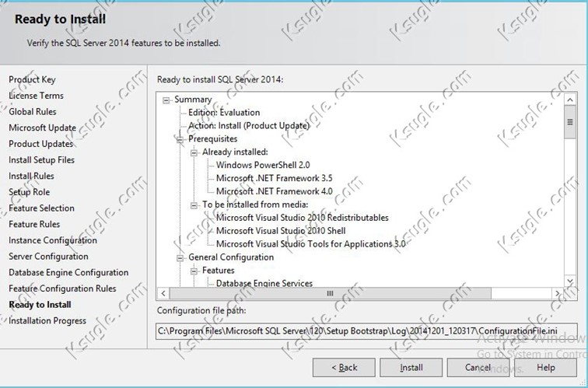Select Feature Configuration Rules step

(62, 288)
